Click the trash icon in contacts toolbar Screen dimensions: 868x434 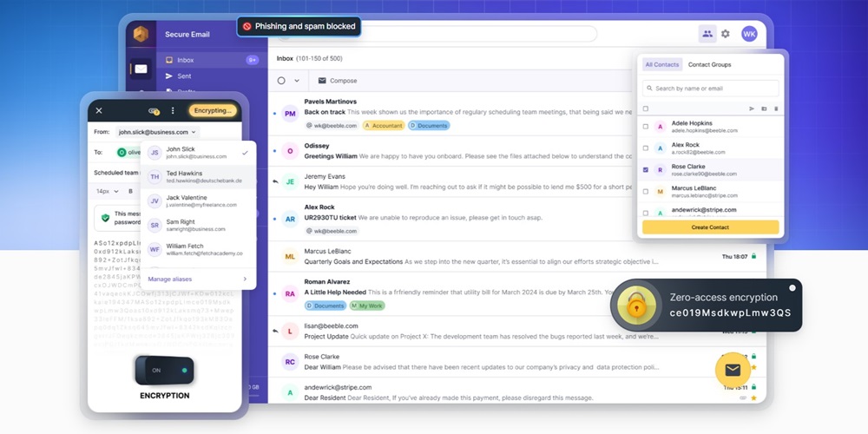(775, 108)
